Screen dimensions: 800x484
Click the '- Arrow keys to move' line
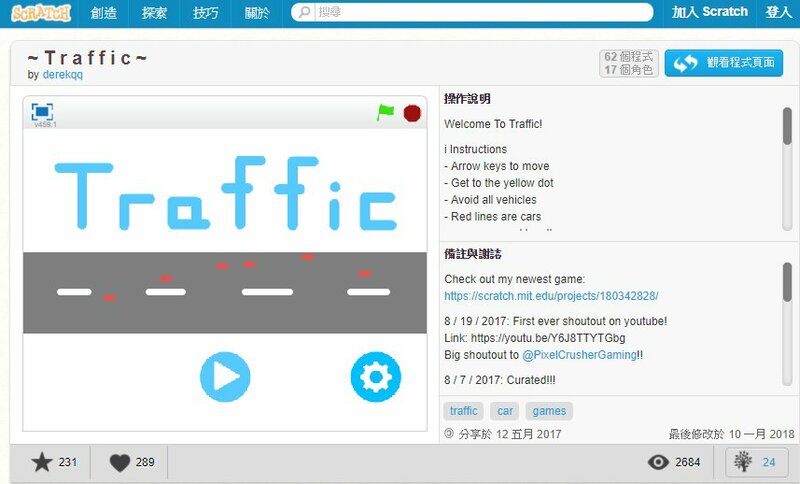click(x=496, y=166)
